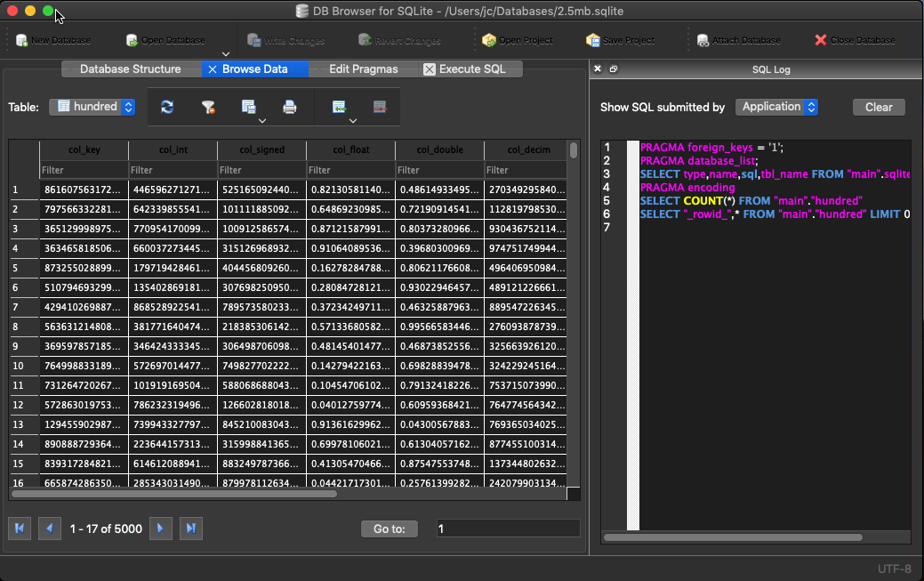
Task: Select the cell 861607563172... in col_key
Action: pos(84,190)
